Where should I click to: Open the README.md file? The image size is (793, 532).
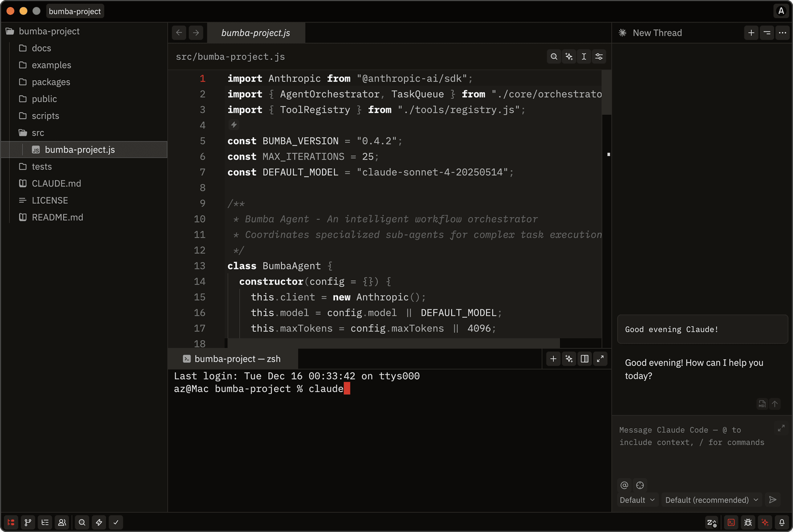coord(57,217)
